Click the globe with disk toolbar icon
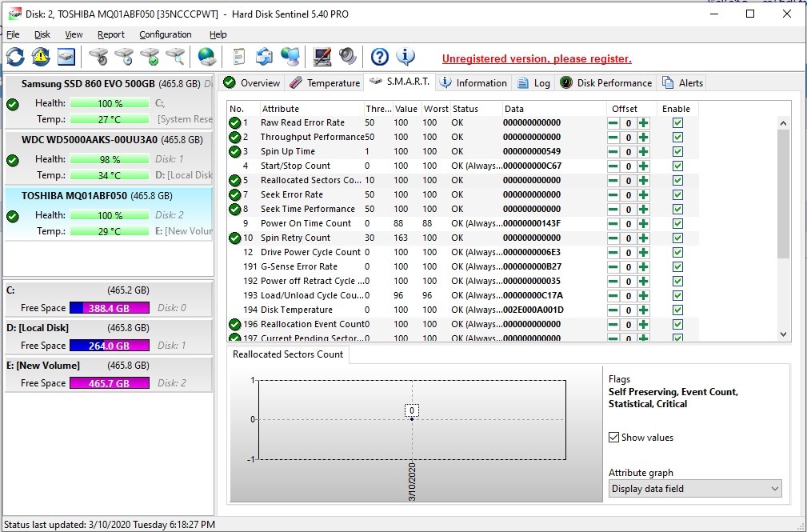This screenshot has width=807, height=532. [207, 57]
